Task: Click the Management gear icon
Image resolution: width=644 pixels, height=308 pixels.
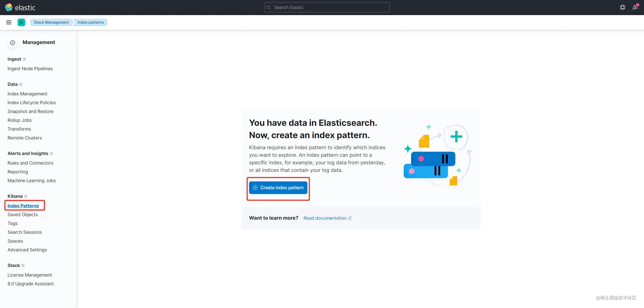Action: [x=13, y=43]
